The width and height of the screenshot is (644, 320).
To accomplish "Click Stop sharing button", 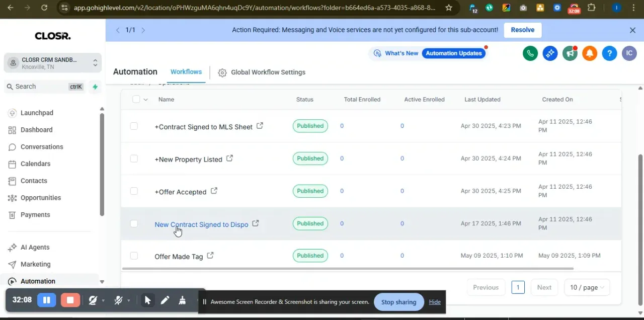I will tap(398, 302).
